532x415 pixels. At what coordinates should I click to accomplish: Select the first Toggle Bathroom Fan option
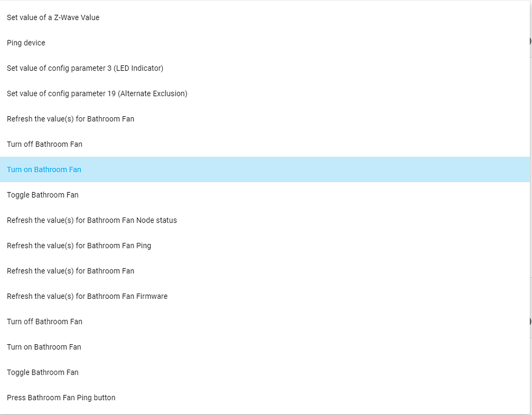pos(43,195)
